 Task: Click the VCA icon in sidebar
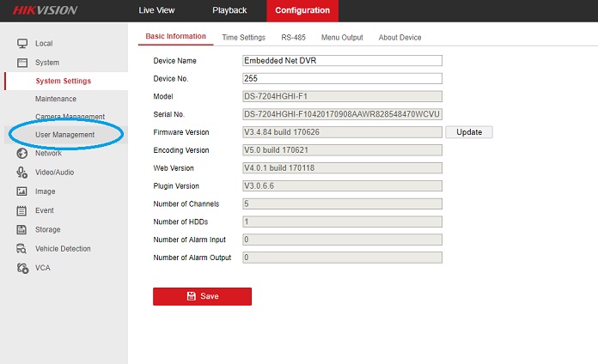22,268
